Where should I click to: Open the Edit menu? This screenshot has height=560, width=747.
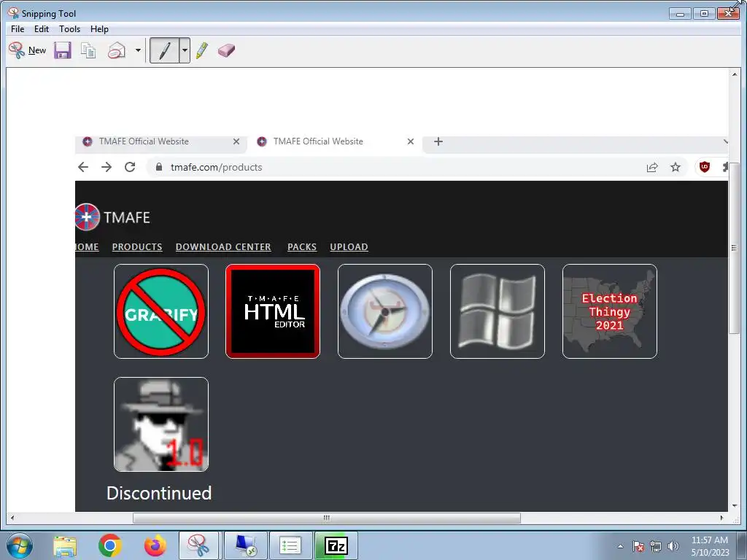(x=42, y=29)
